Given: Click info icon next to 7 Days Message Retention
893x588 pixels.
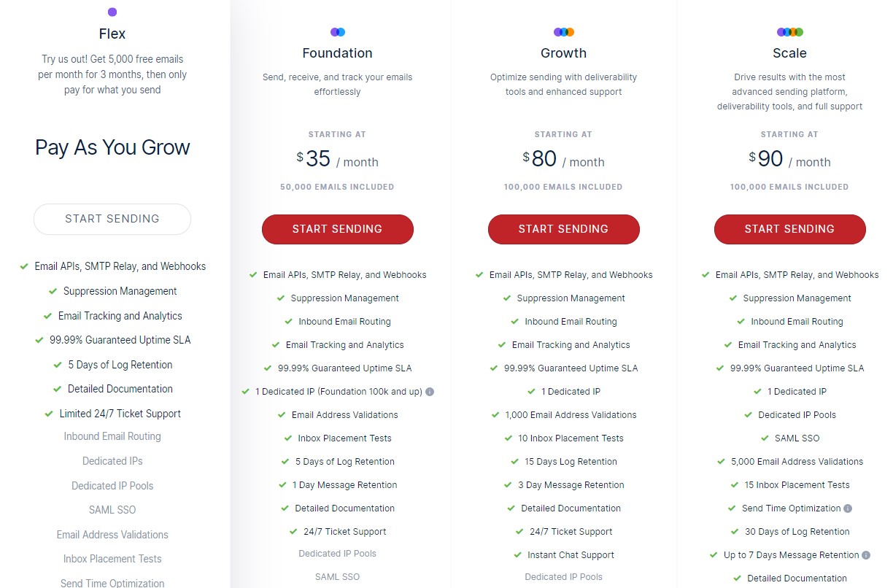Looking at the screenshot, I should click(x=866, y=555).
